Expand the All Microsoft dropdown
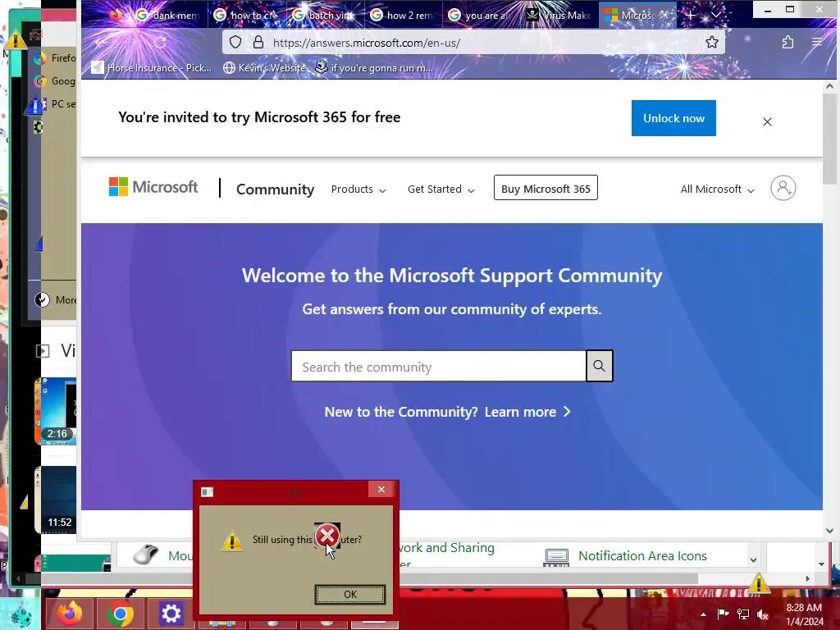The image size is (840, 630). [717, 189]
